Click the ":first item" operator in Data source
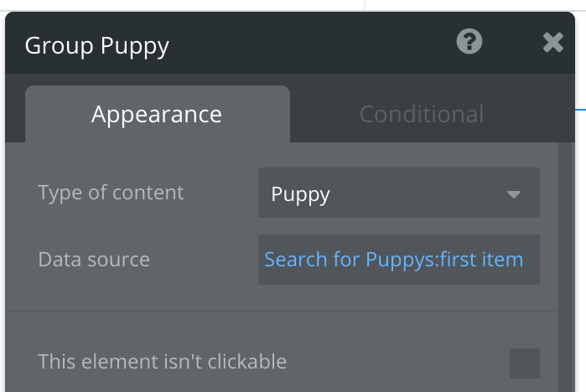The width and height of the screenshot is (586, 392). click(487, 260)
